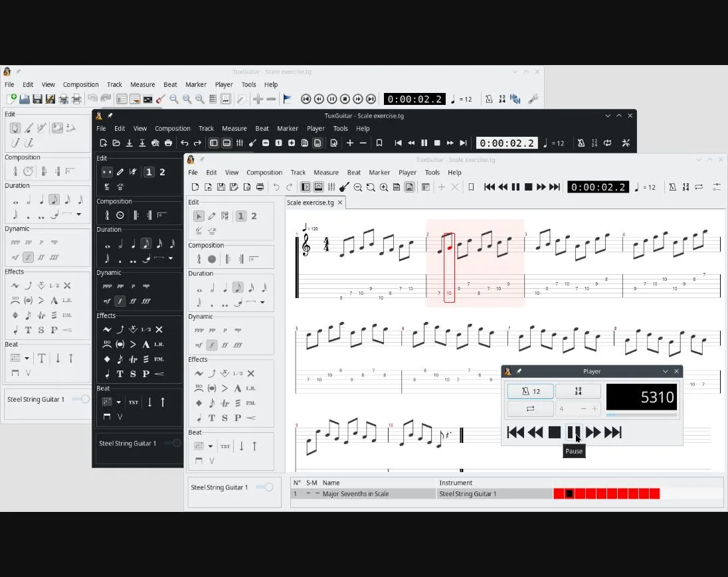The width and height of the screenshot is (728, 577).
Task: Pause playback from the front window toolbar
Action: point(515,187)
